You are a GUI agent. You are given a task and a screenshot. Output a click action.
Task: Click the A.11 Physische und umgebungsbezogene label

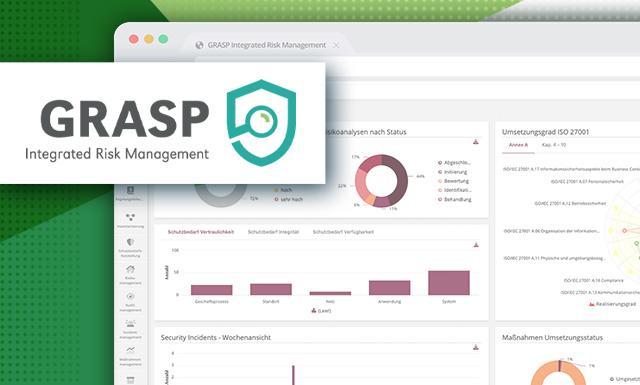click(554, 258)
